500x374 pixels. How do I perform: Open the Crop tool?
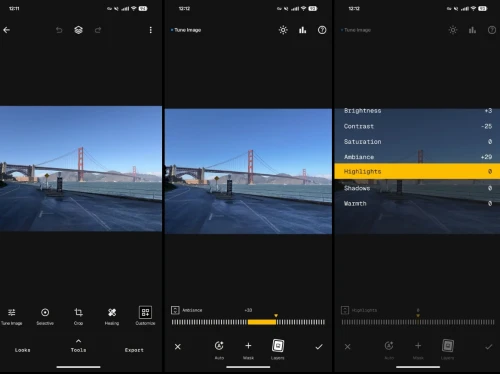click(78, 316)
